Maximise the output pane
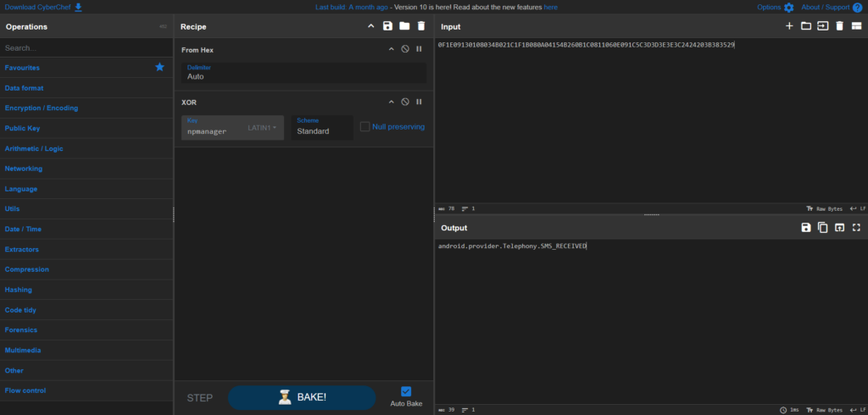868x415 pixels. (x=856, y=228)
